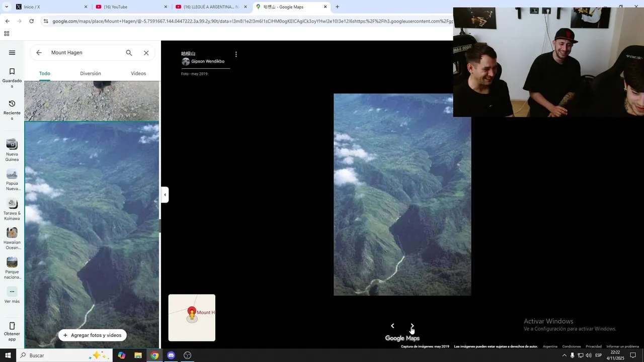The height and width of the screenshot is (362, 644).
Task: Click Agregar fotos y videos button
Action: [93, 335]
